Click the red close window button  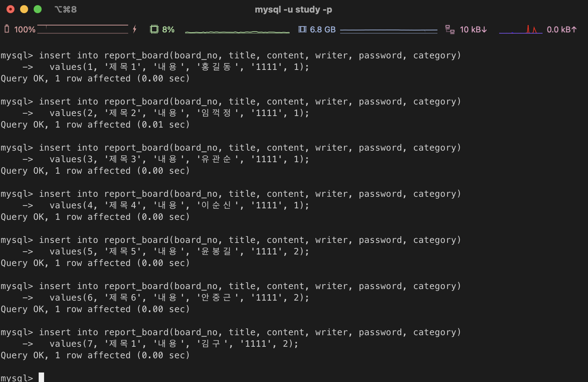[x=11, y=9]
